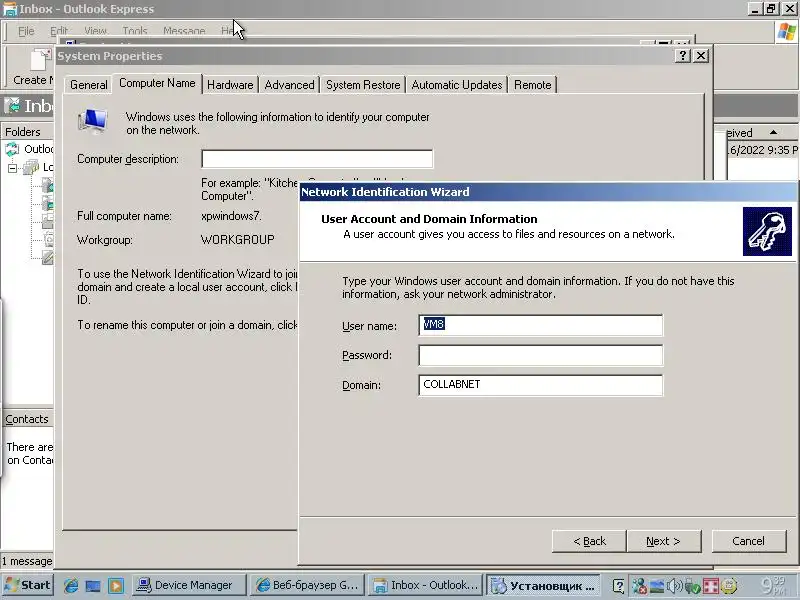The width and height of the screenshot is (800, 600).
Task: Click the Create Mail toolbar icon
Action: tap(40, 60)
